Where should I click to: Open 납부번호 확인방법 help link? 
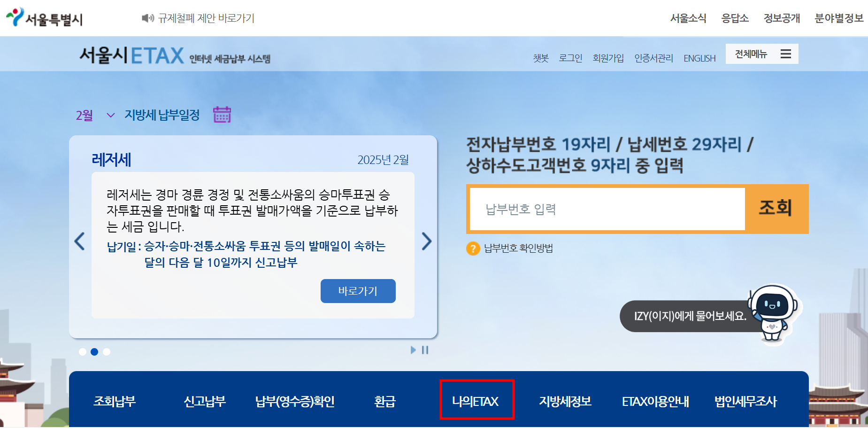pos(518,248)
